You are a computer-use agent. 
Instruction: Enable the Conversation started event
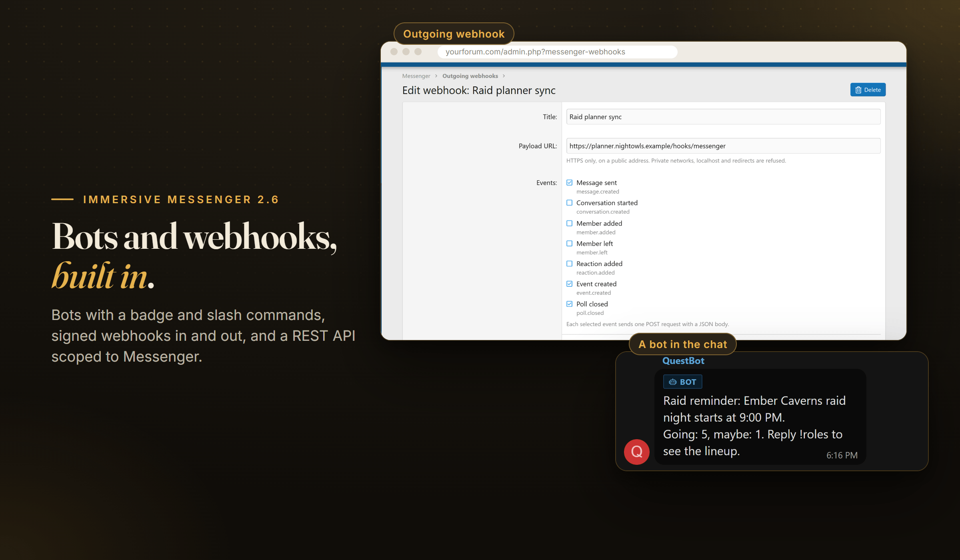[x=569, y=203]
